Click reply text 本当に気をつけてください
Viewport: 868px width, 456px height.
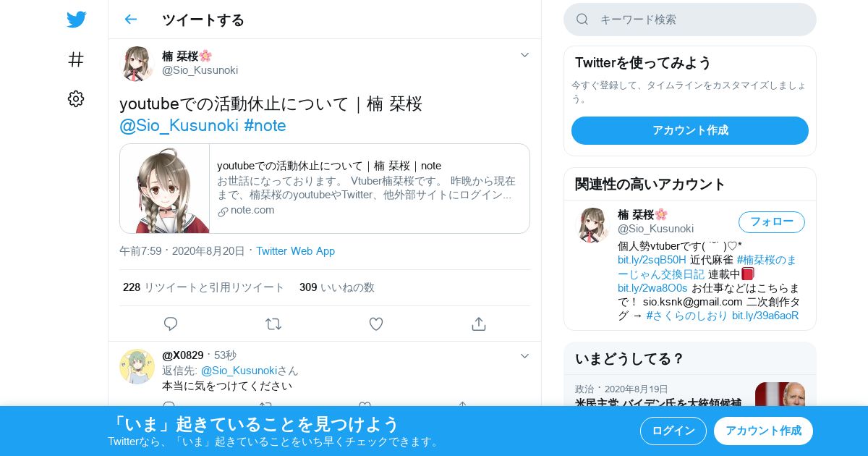(x=227, y=386)
